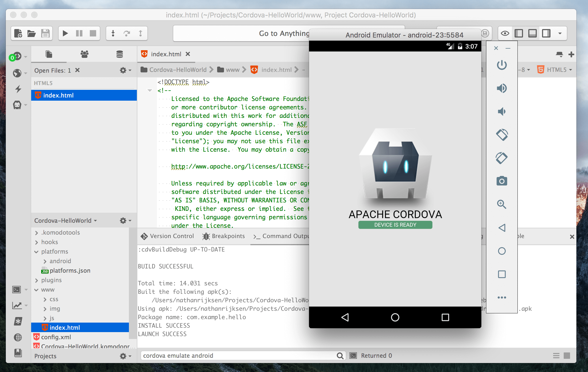The height and width of the screenshot is (372, 588).
Task: Switch to the Collaboration people tab icon
Action: point(84,54)
